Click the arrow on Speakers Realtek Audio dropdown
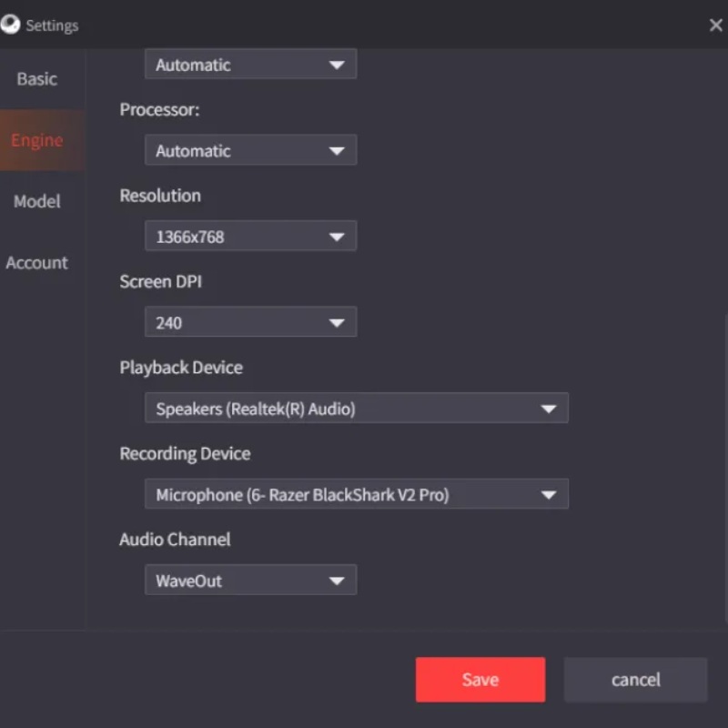728x728 pixels. [550, 408]
